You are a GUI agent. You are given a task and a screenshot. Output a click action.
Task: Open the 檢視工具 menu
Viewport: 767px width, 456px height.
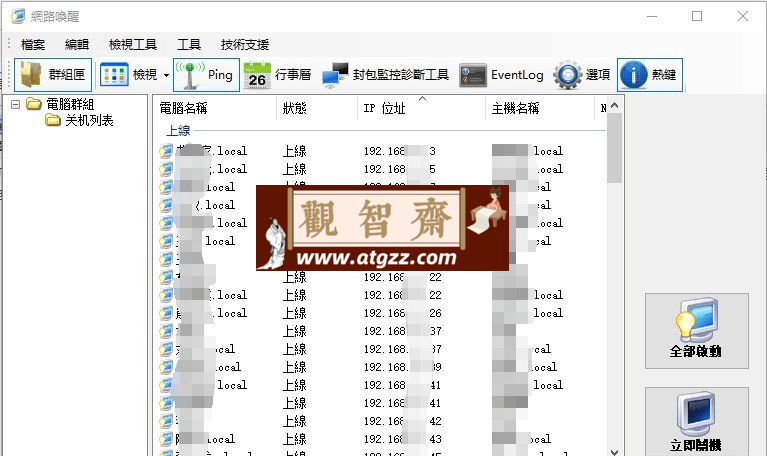point(133,45)
